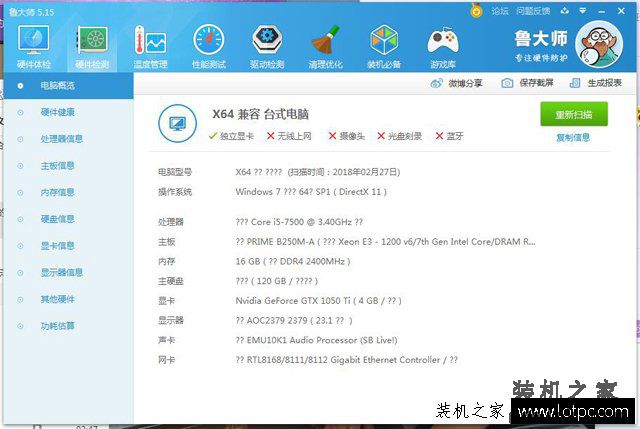
Task: Click the round computer monitor icon
Action: pos(178,123)
